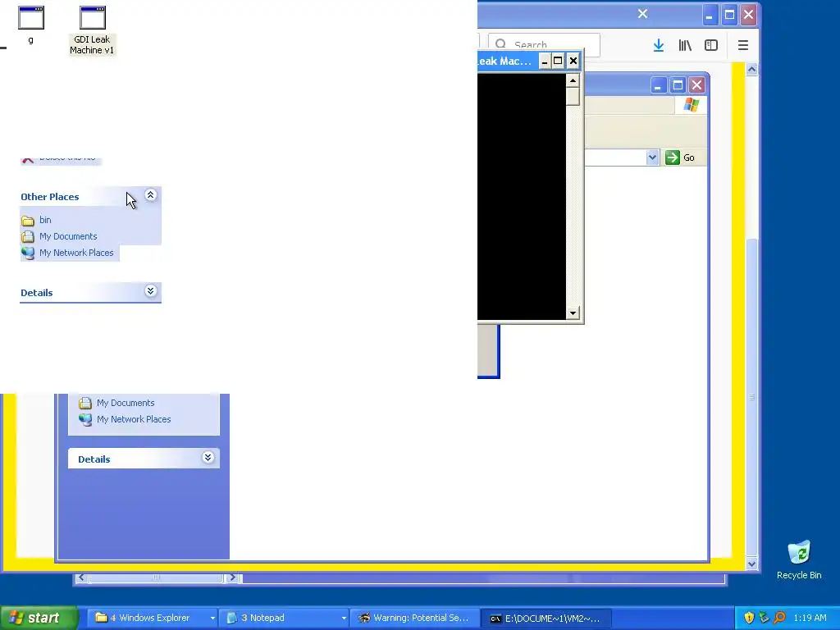Click the magnifier tray icon
The image size is (840, 630).
[x=779, y=619]
